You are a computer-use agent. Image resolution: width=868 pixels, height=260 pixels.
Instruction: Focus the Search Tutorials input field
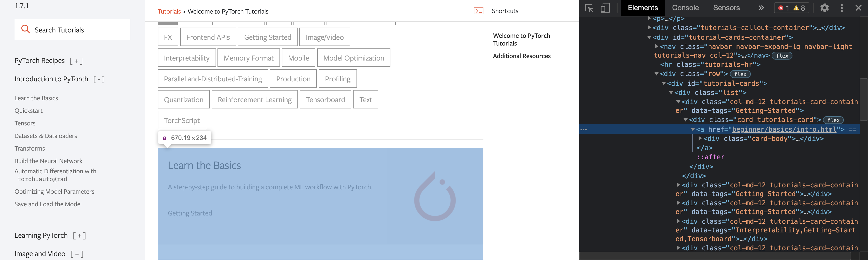tap(72, 30)
